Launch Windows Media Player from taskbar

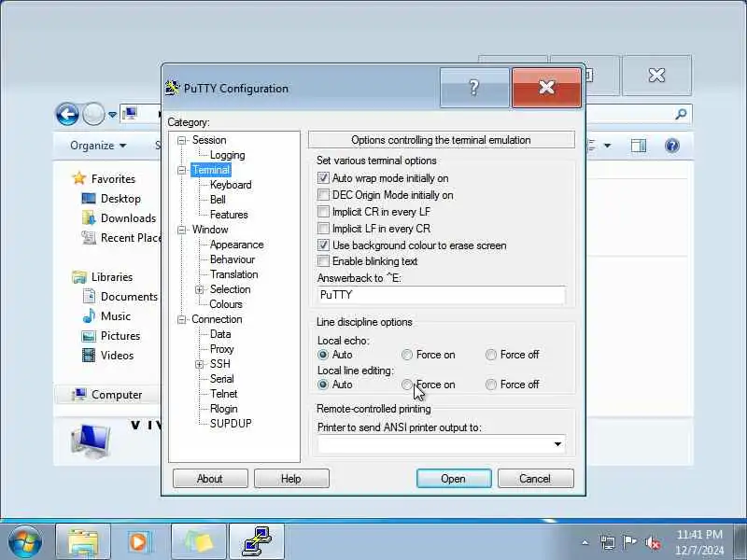tap(141, 541)
